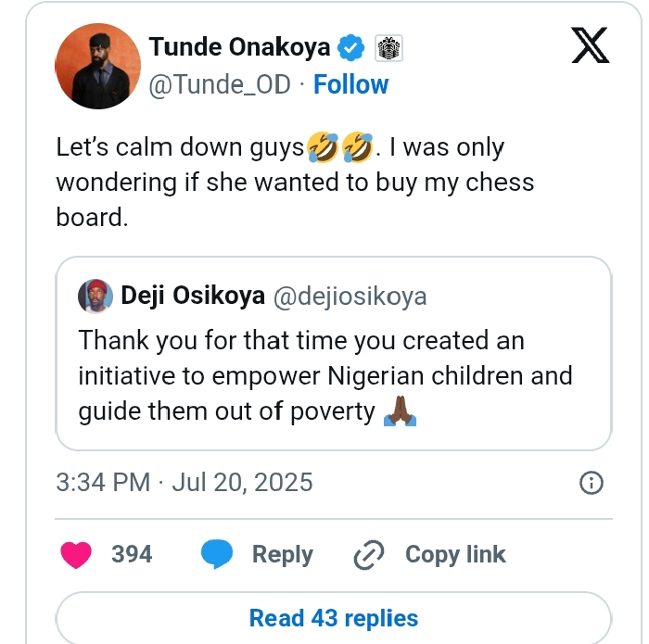The width and height of the screenshot is (649, 644).
Task: Click the affiliation badge beside the verified checkmark
Action: pos(387,47)
